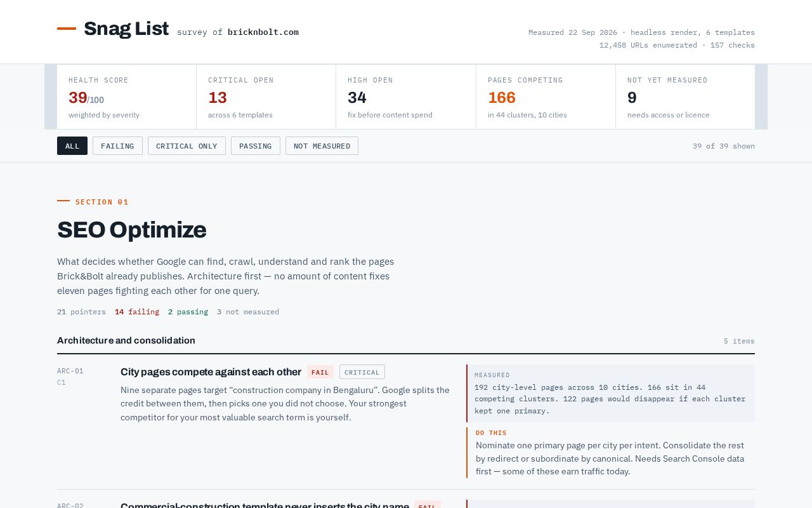Click the ARC-01 item code
This screenshot has width=812, height=508.
tap(70, 371)
